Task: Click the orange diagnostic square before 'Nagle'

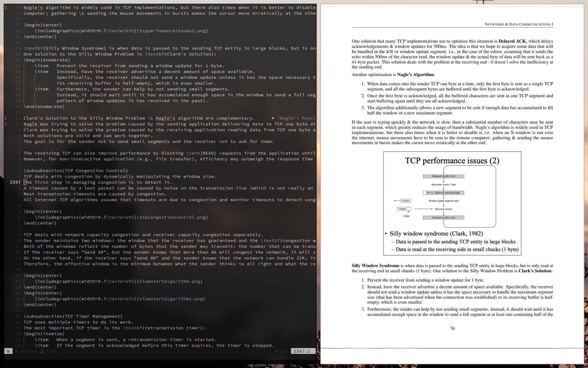Action: pyautogui.click(x=273, y=118)
